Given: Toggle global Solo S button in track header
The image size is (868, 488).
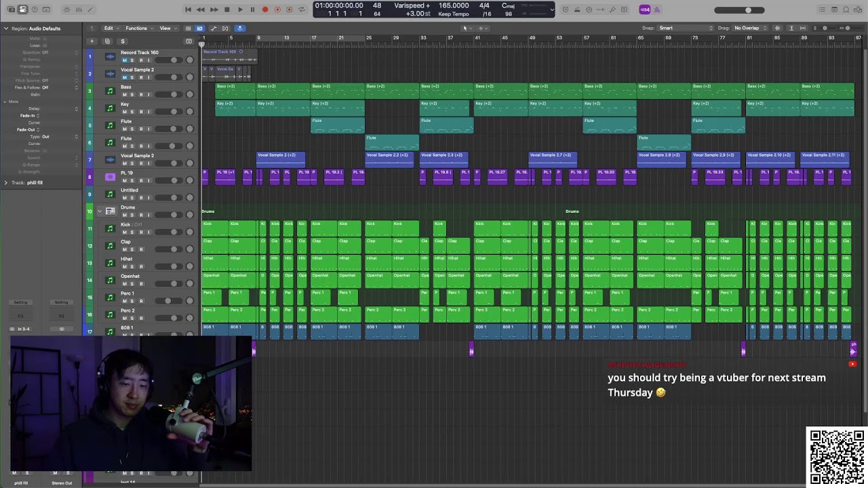Looking at the screenshot, I should [x=123, y=41].
